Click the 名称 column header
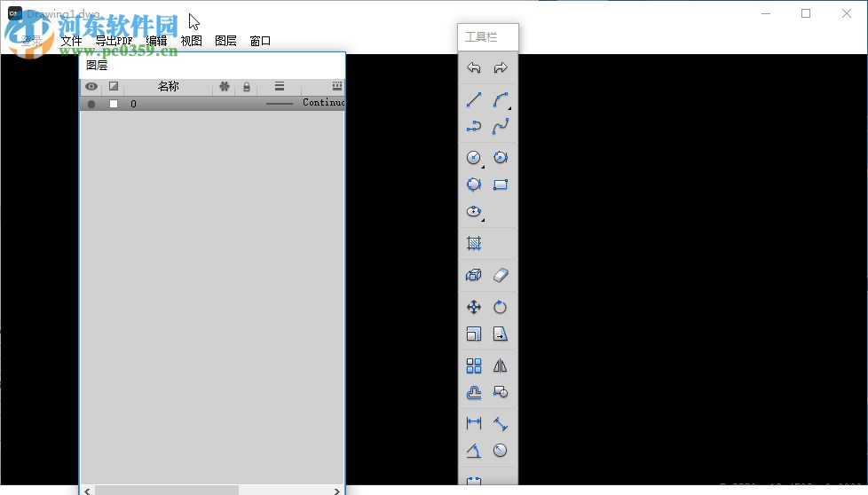 pyautogui.click(x=169, y=86)
